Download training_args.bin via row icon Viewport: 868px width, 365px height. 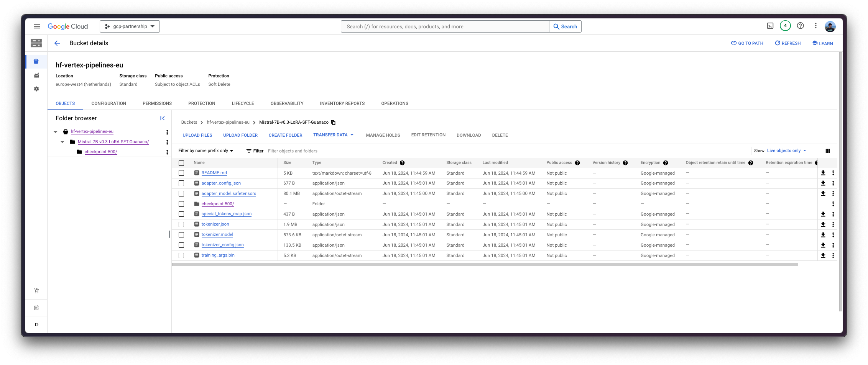tap(823, 255)
